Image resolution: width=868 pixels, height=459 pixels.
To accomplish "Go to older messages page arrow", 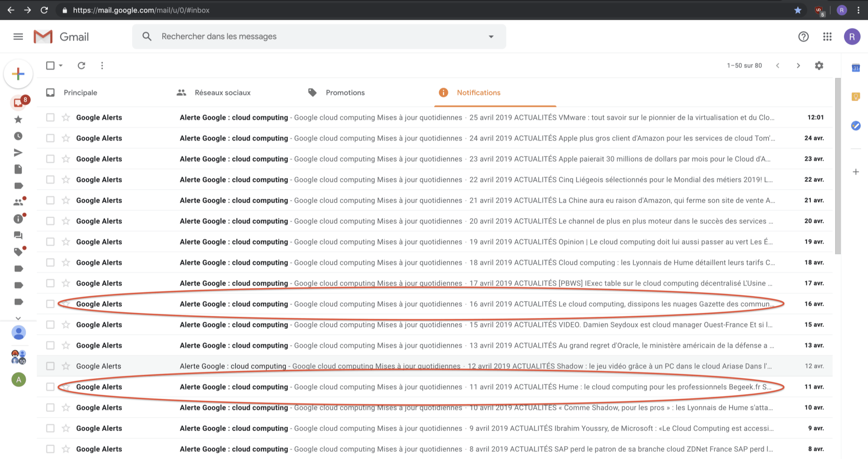I will [798, 65].
